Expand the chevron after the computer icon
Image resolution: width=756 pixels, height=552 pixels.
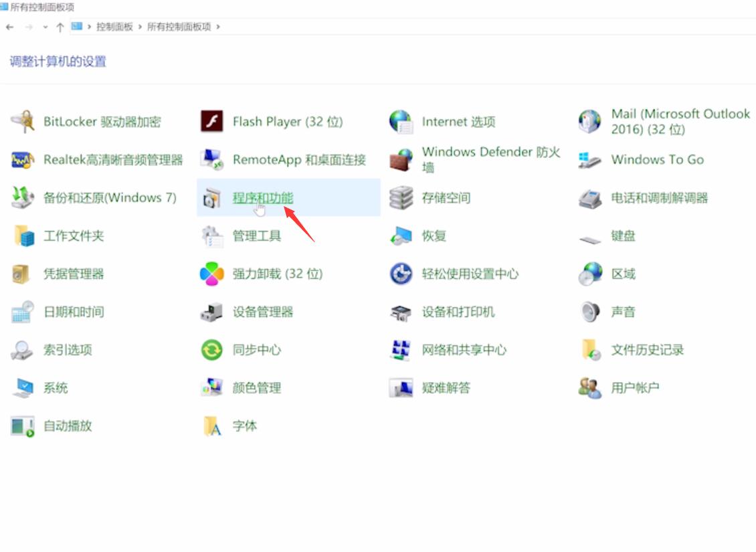coord(89,27)
